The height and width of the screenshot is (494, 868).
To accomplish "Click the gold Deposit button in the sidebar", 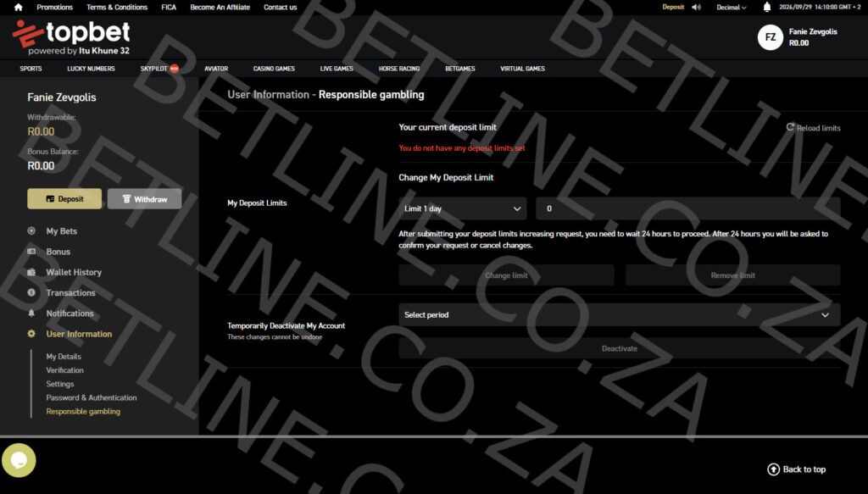I will [x=64, y=198].
